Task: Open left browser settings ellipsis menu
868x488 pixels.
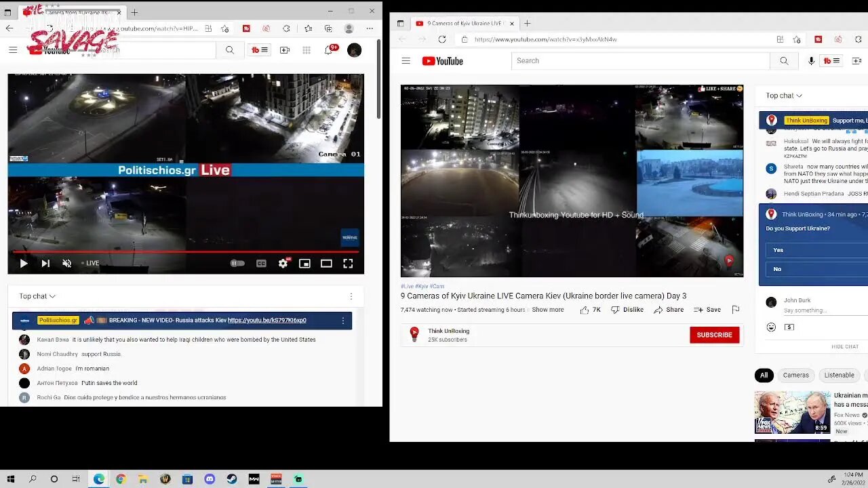Action: coord(370,28)
